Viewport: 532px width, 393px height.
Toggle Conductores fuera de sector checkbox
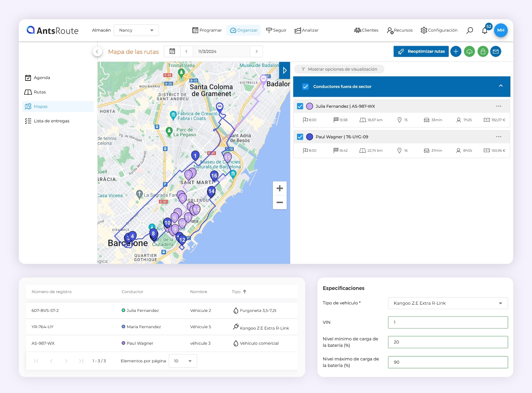[305, 87]
